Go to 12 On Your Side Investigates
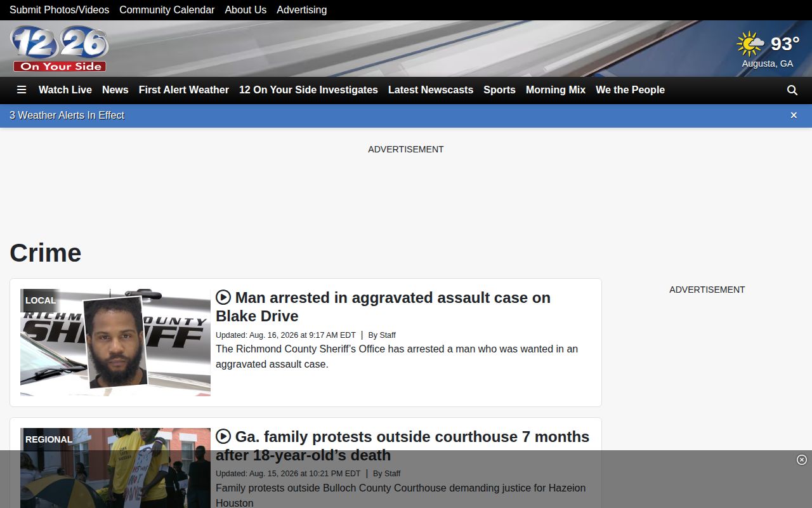 [308, 90]
